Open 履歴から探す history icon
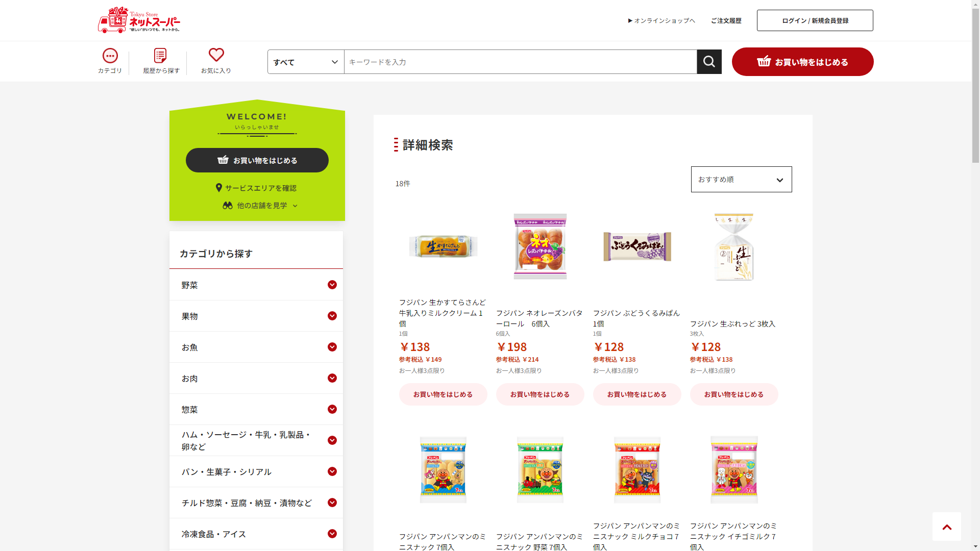 [161, 61]
